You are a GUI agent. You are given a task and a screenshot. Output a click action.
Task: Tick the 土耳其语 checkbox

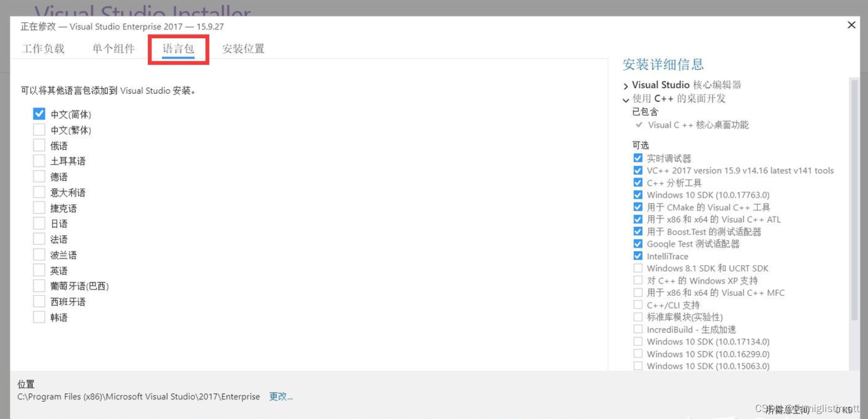pyautogui.click(x=39, y=161)
